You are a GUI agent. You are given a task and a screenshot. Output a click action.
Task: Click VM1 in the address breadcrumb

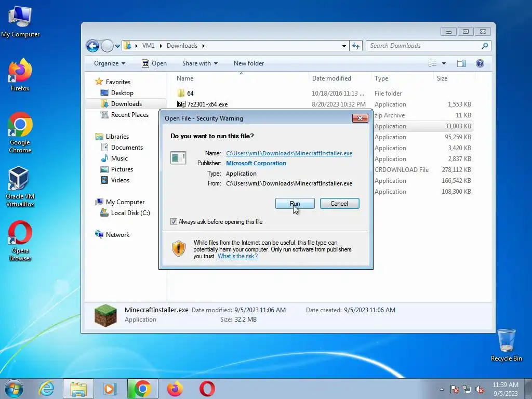pos(148,46)
